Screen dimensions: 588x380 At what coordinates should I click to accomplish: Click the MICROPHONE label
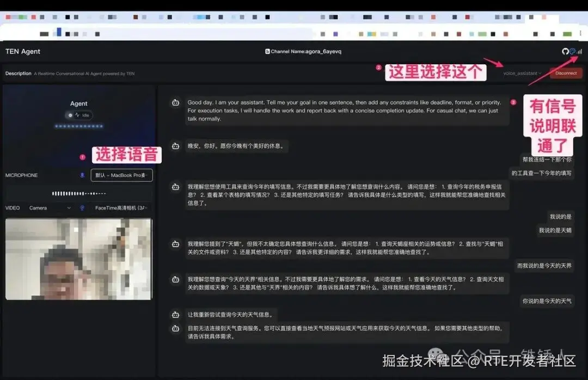pos(21,175)
